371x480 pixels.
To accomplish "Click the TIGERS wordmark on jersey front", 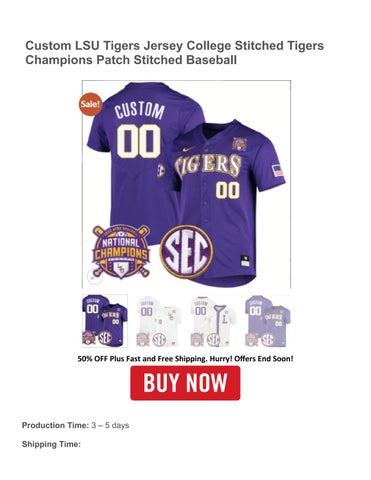I will [208, 167].
